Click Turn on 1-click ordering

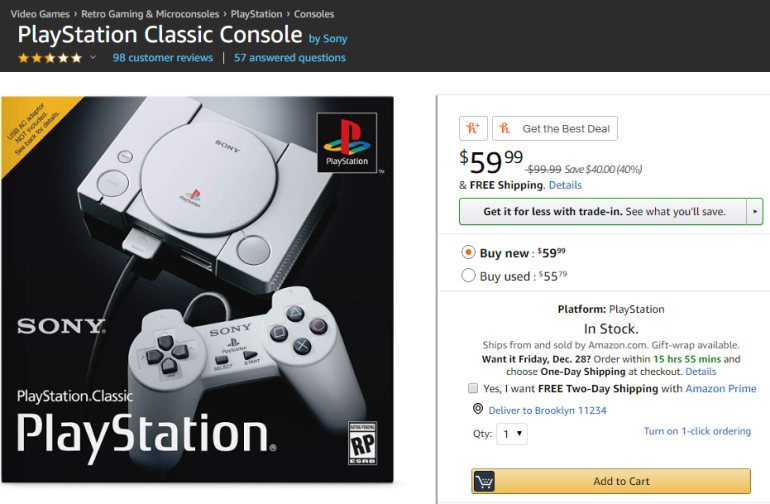697,431
